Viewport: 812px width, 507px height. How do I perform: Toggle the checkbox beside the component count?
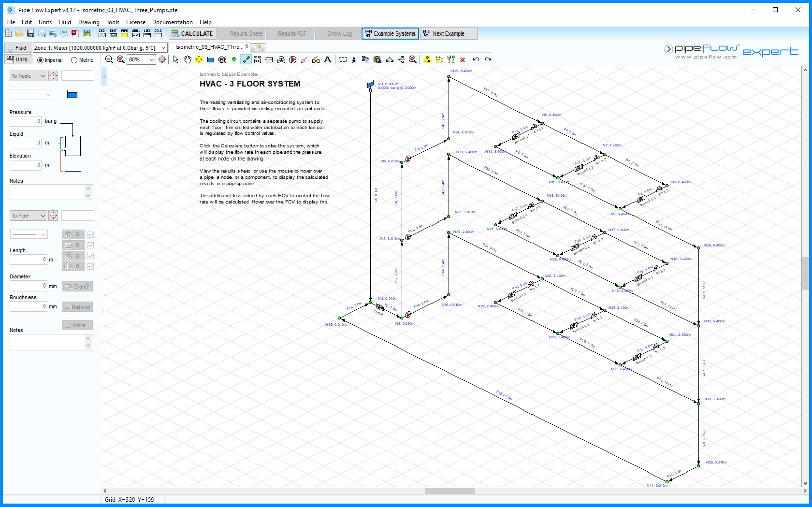point(90,245)
